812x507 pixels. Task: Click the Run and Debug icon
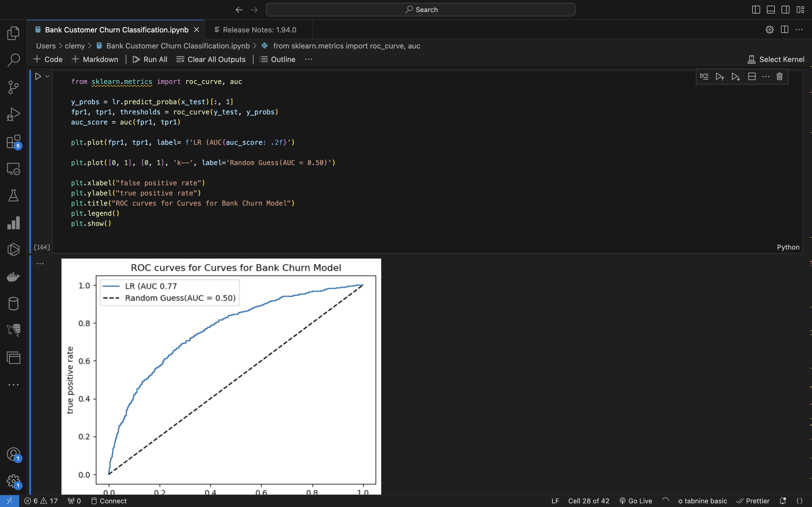coord(14,114)
